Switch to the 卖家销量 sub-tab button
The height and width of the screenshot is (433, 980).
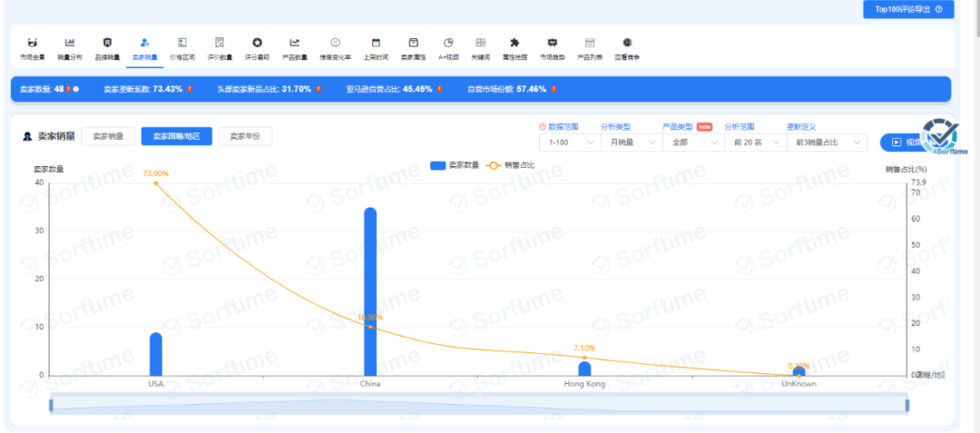[108, 136]
